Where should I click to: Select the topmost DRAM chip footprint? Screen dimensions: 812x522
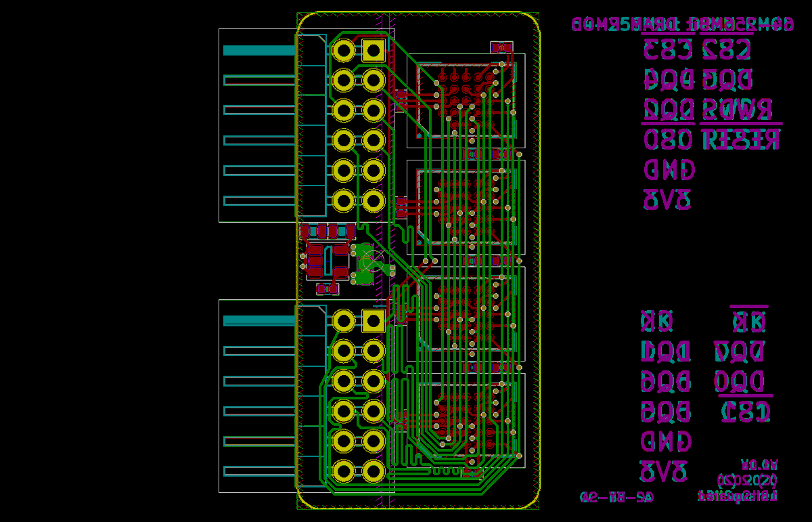(466, 101)
